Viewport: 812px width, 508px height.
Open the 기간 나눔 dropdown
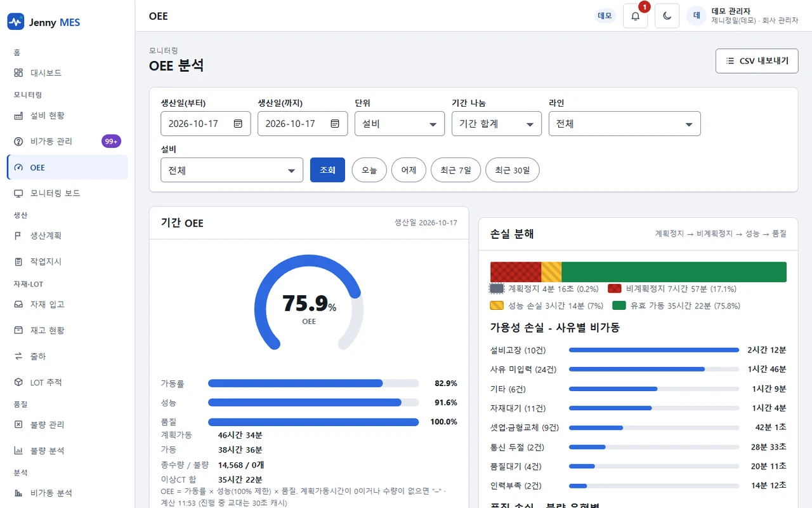point(497,124)
